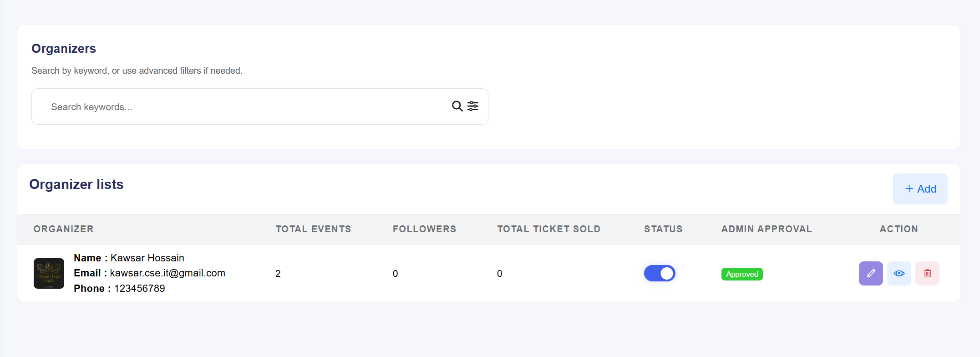
Task: Click the magnifier search icon
Action: [457, 106]
